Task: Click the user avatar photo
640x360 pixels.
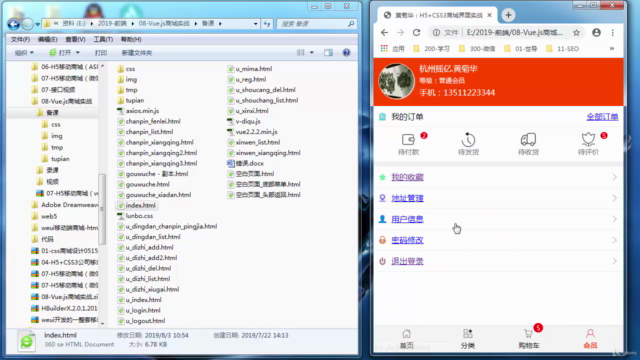Action: 396,81
